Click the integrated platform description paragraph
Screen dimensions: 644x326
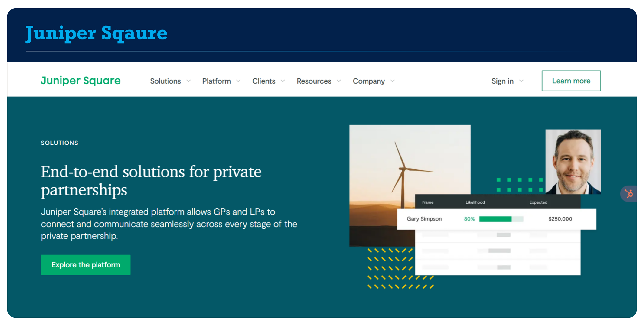pyautogui.click(x=169, y=224)
